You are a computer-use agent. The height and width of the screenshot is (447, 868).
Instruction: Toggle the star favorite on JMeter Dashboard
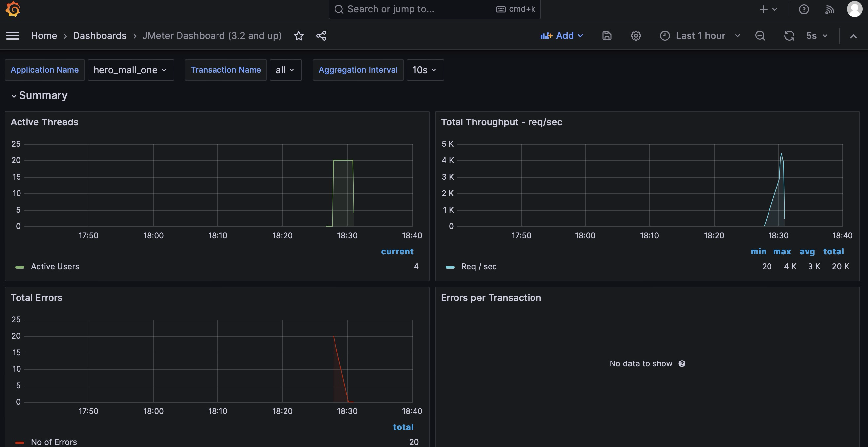point(298,35)
